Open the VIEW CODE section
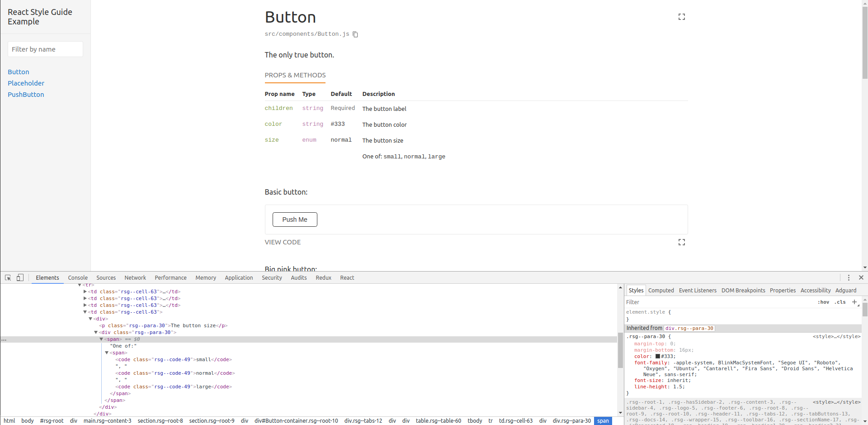Image resolution: width=868 pixels, height=425 pixels. (x=282, y=242)
